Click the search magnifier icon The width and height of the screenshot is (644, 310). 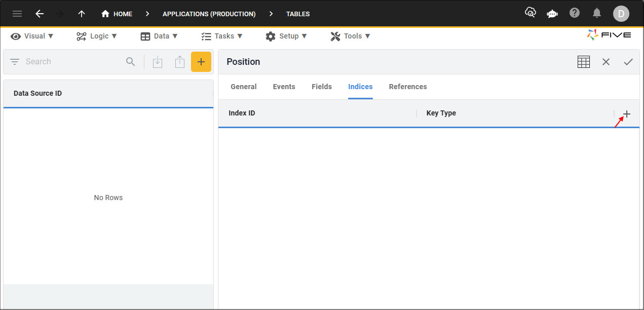pos(130,61)
